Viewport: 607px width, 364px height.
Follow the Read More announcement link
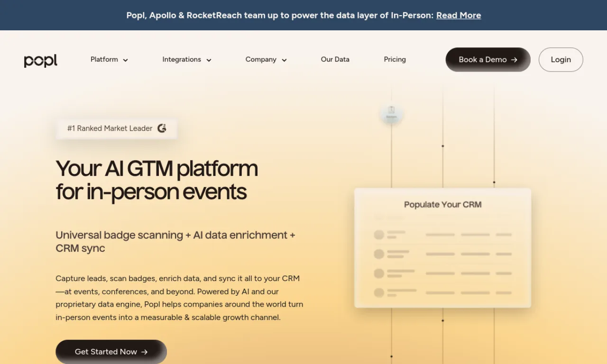click(x=459, y=15)
